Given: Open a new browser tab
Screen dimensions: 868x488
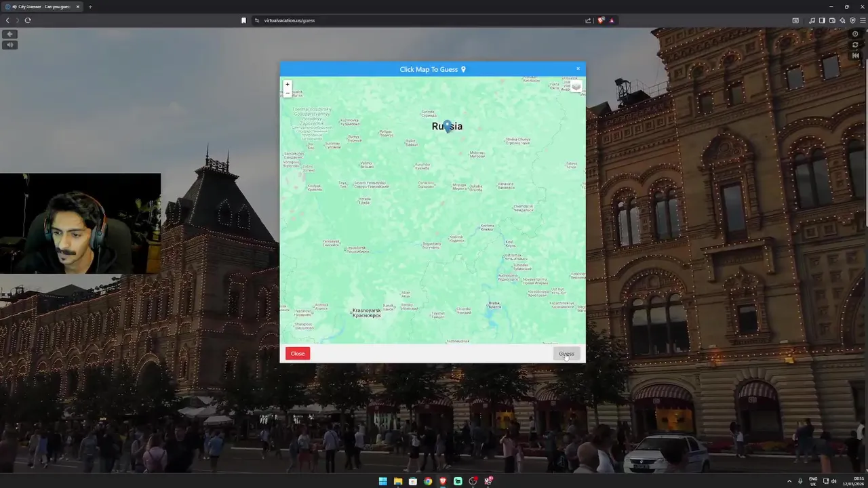Looking at the screenshot, I should click(90, 7).
